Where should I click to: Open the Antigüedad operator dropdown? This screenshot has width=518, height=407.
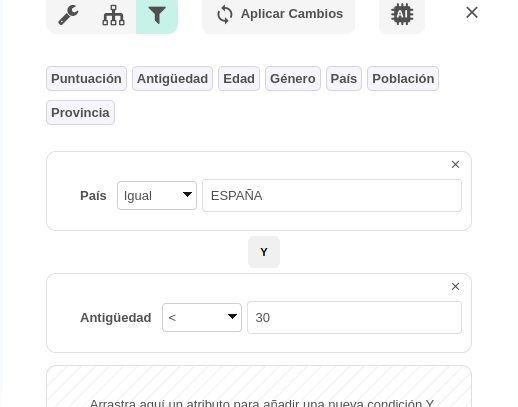[x=202, y=318]
